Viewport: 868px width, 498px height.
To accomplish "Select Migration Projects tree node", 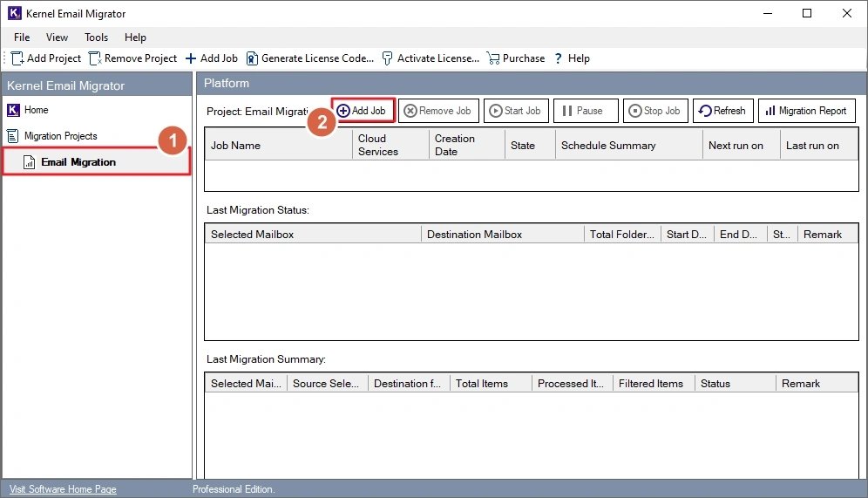I will coord(60,136).
